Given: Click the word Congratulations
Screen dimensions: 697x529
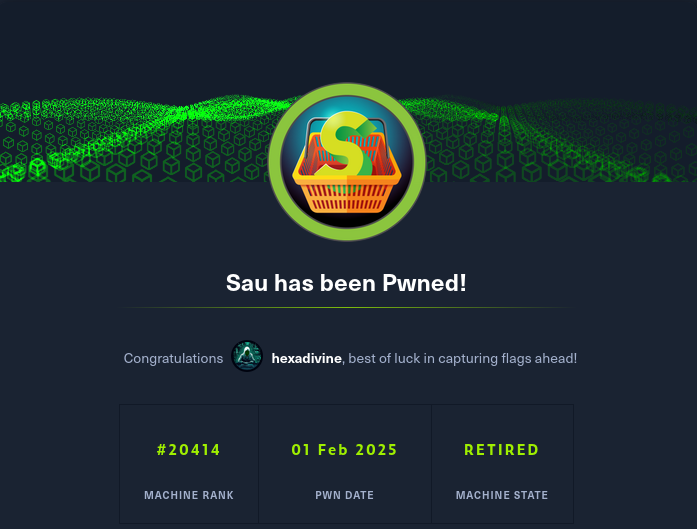Looking at the screenshot, I should pos(173,358).
